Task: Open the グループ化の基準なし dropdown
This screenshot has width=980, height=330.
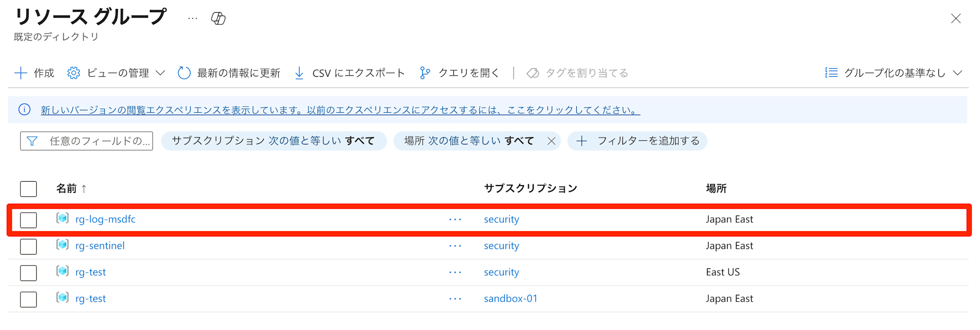Action: pos(894,73)
